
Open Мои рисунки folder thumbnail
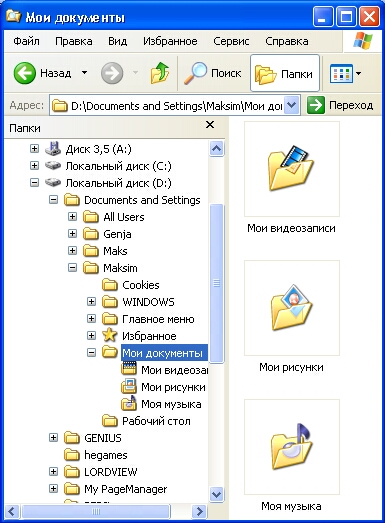point(292,308)
